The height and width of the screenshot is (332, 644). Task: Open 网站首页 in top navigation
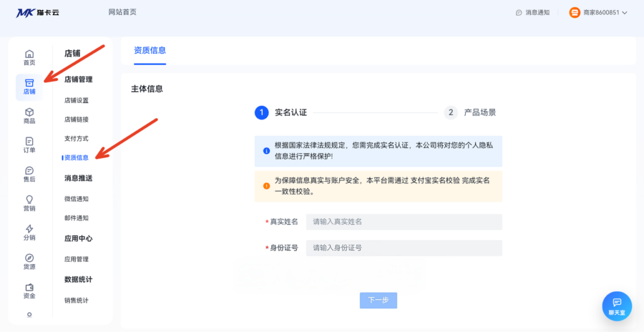click(123, 12)
